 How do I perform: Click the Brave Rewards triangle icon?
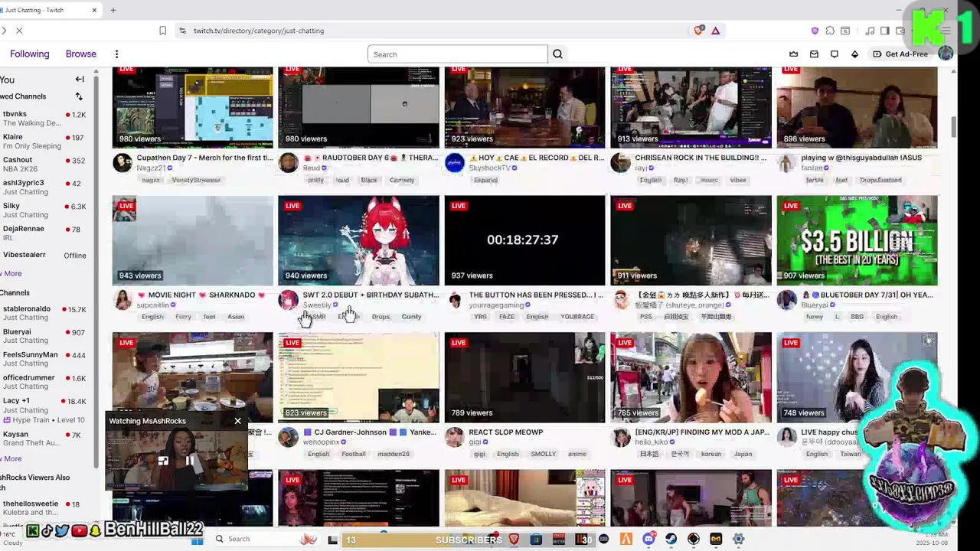pos(715,31)
